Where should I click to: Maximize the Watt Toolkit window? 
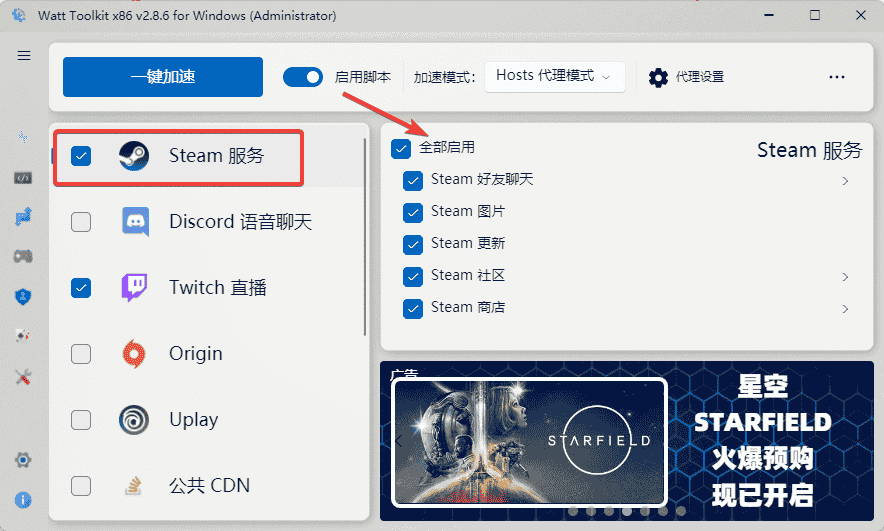[x=815, y=15]
